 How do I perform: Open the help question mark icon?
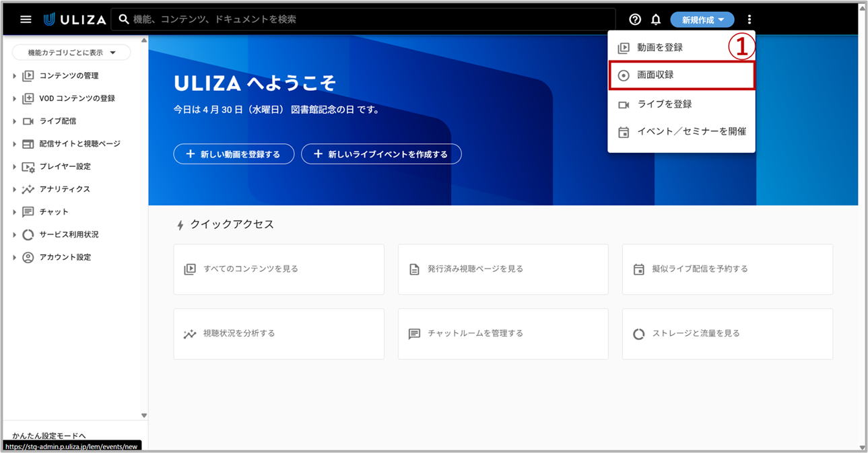(x=635, y=20)
